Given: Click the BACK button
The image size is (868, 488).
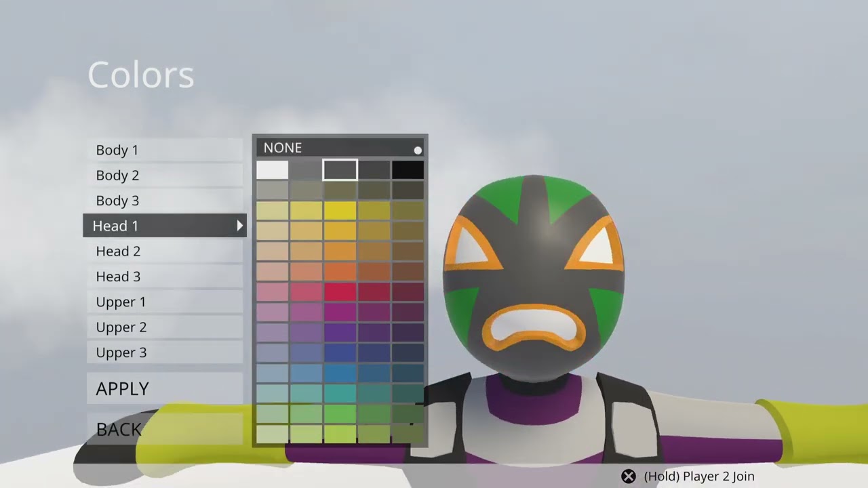Looking at the screenshot, I should (165, 428).
